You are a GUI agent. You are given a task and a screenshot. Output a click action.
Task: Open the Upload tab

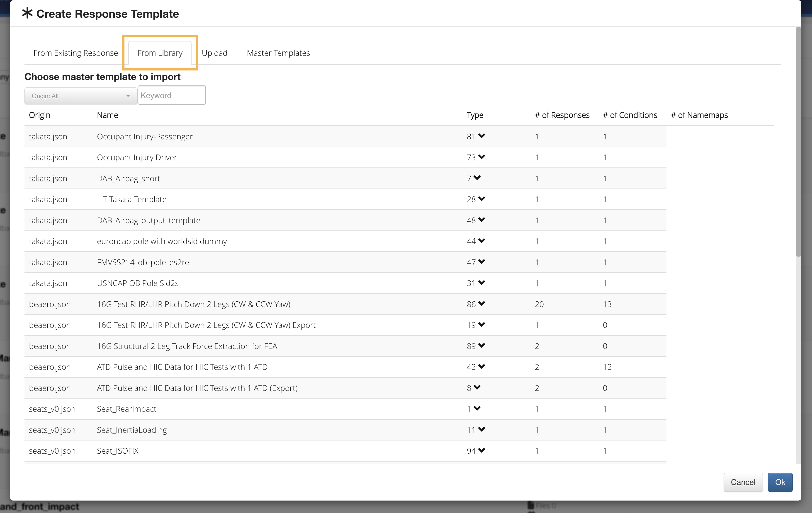(214, 53)
